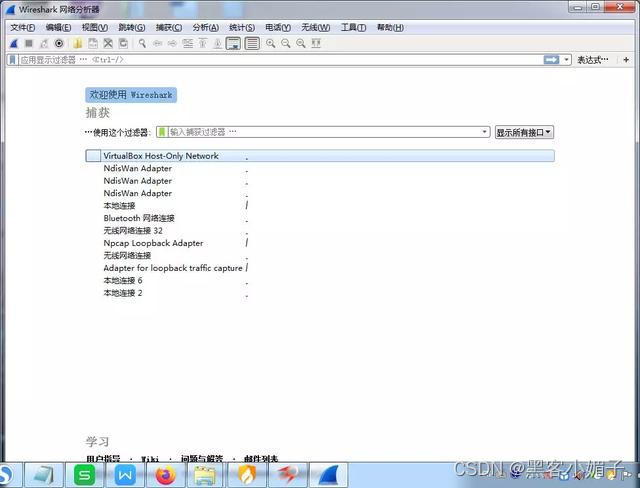The image size is (640, 488).
Task: Start capturing packets with shark fin icon
Action: [x=14, y=43]
